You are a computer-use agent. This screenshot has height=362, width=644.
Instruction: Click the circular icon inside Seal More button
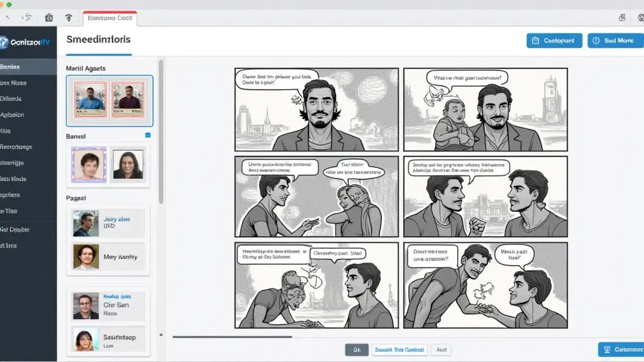pos(596,41)
